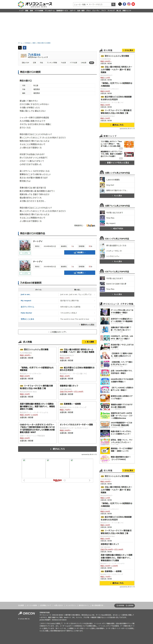Click the chevron on the Fake Doctor row
153x644 pixels.
pyautogui.click(x=94, y=313)
